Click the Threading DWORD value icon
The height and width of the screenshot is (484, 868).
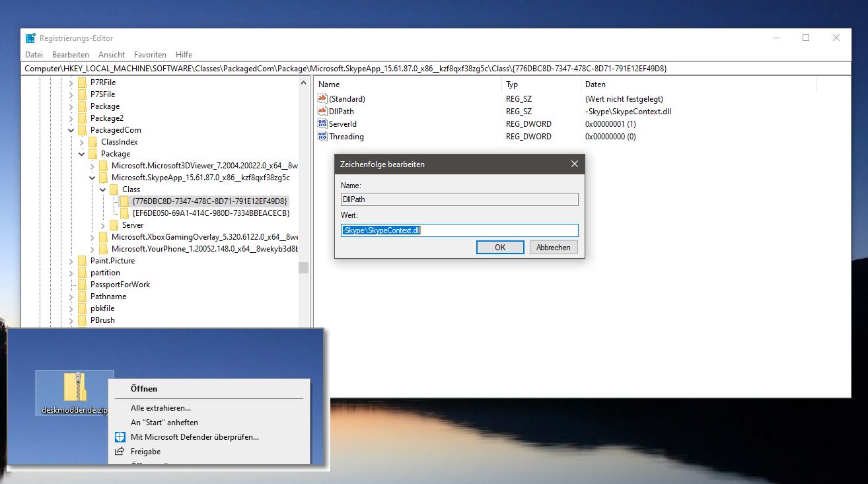[x=322, y=136]
